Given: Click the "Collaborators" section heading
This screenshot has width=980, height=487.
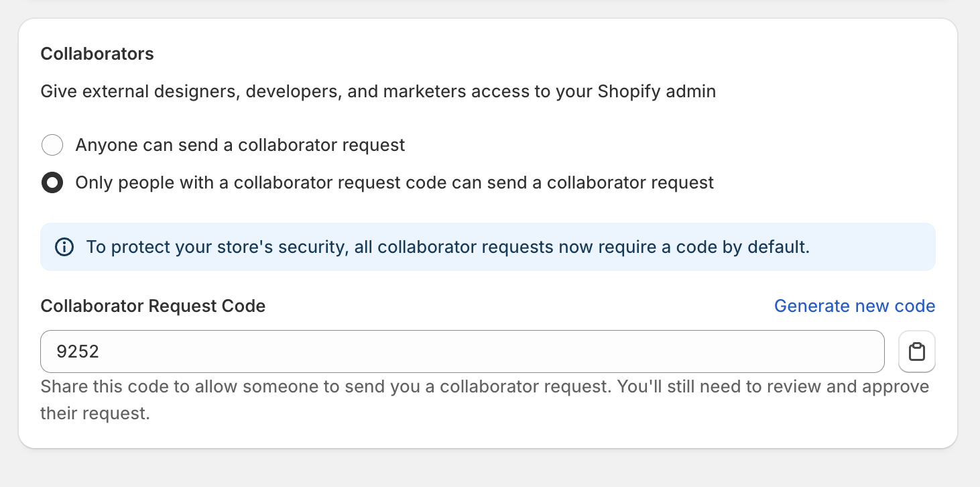Looking at the screenshot, I should point(97,54).
